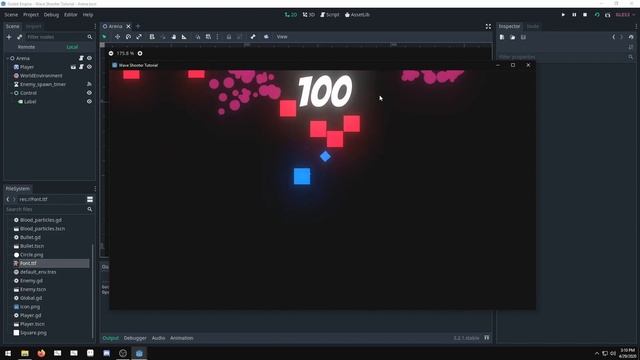Open Scene dock options menu
This screenshot has width=640, height=360.
pos(95,27)
